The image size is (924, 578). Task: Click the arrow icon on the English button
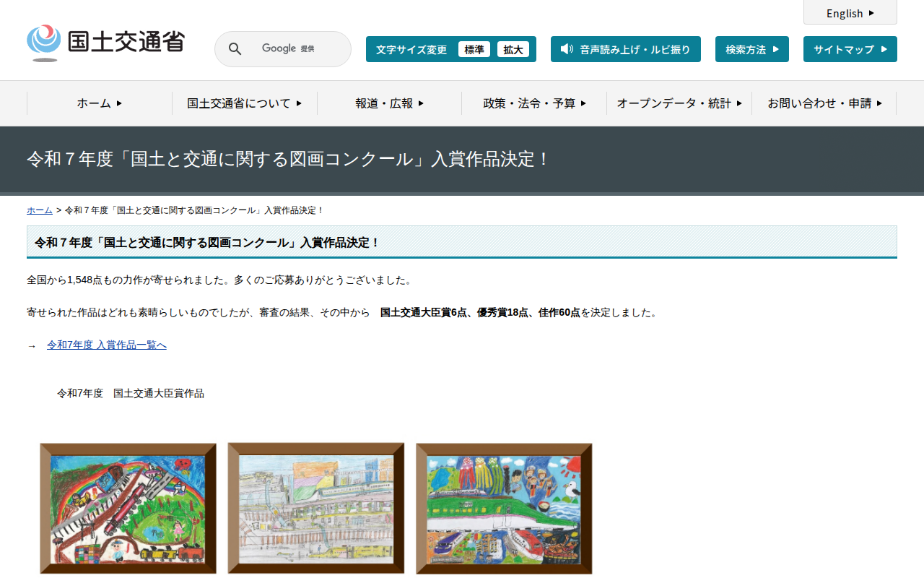point(871,13)
